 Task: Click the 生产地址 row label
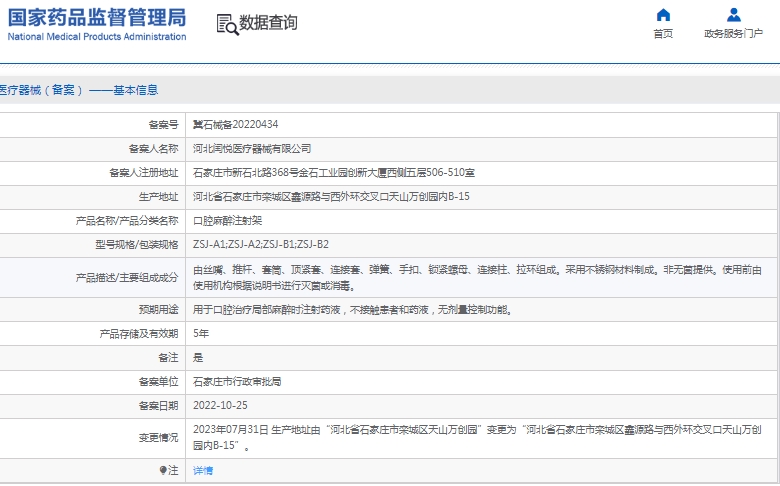158,196
